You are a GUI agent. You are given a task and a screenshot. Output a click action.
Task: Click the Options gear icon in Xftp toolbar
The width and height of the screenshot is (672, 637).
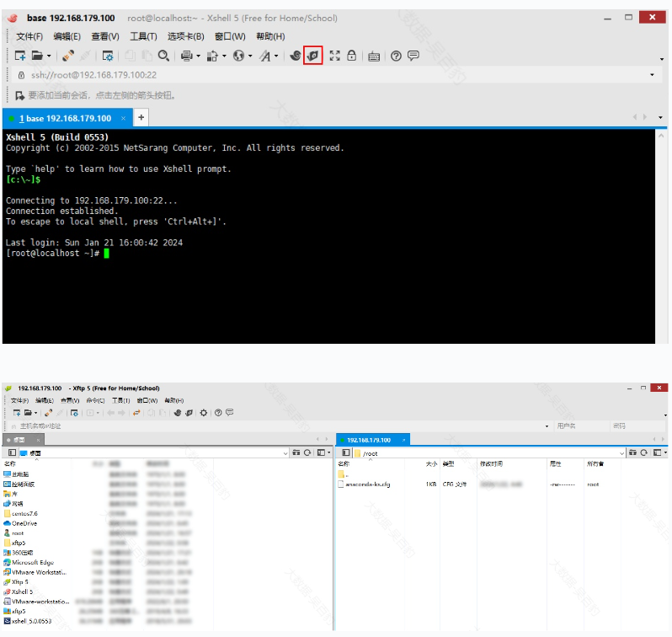pos(204,413)
